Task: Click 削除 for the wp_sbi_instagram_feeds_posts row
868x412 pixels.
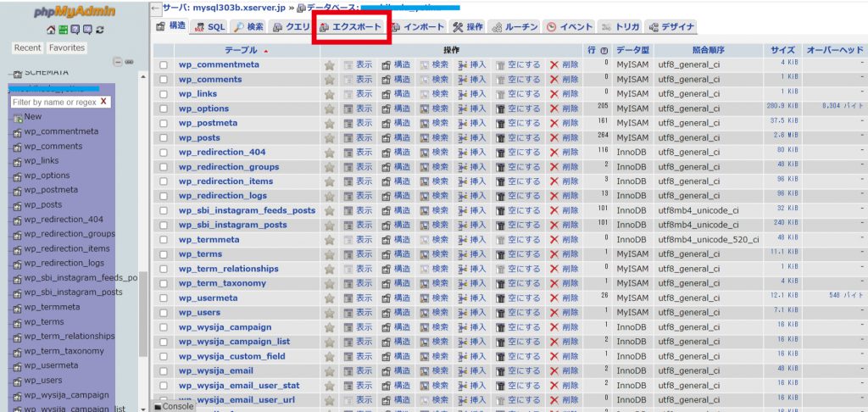Action: pyautogui.click(x=564, y=210)
